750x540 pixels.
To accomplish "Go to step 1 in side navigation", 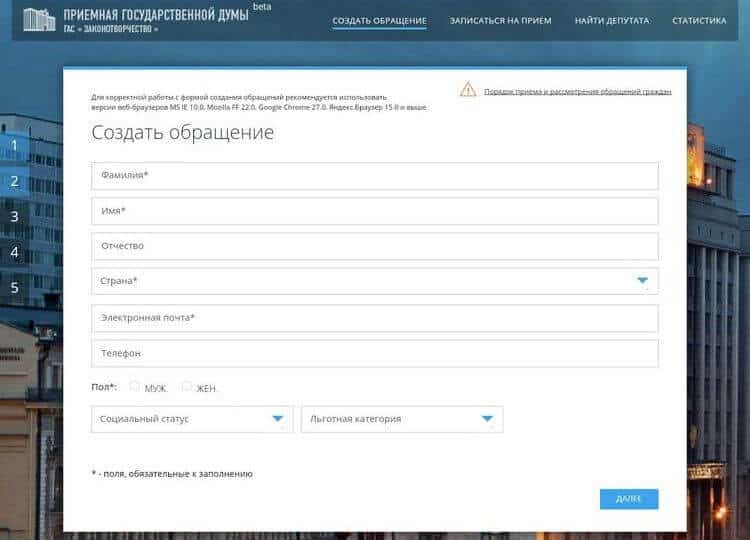I will [x=14, y=145].
